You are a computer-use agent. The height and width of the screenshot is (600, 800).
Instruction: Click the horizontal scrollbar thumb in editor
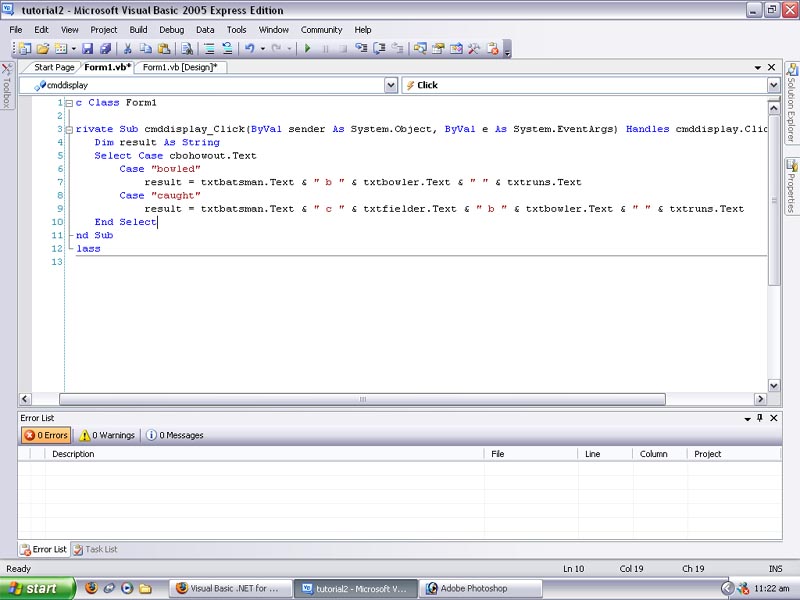tap(362, 399)
